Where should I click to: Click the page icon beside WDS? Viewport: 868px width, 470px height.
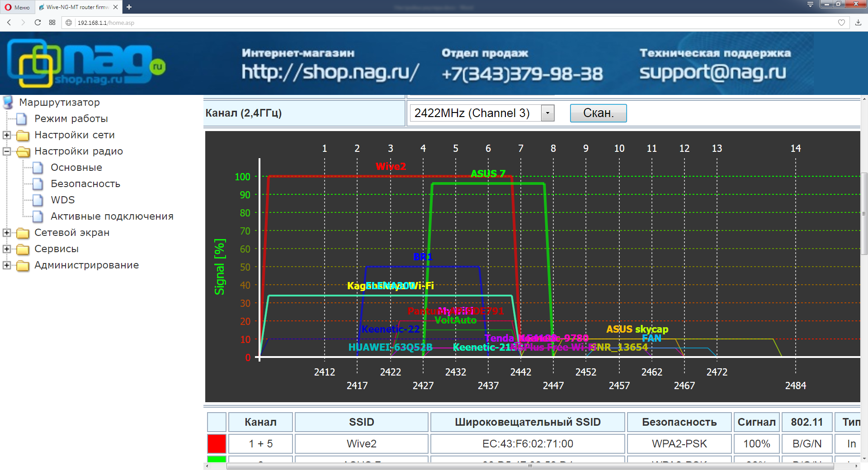pyautogui.click(x=38, y=200)
